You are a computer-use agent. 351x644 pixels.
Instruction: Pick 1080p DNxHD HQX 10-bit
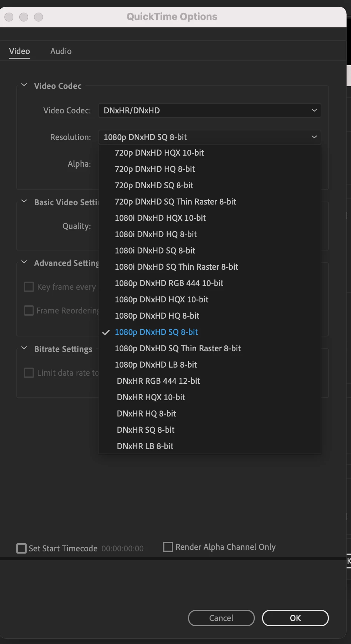point(210,299)
